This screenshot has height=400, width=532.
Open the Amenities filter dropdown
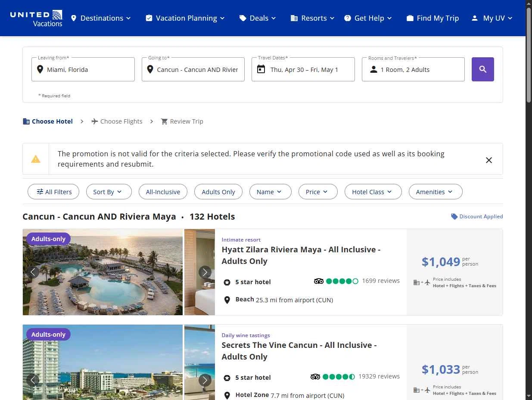tap(436, 192)
